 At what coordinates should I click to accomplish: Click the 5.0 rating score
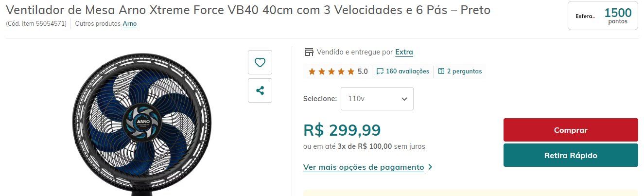click(x=363, y=71)
